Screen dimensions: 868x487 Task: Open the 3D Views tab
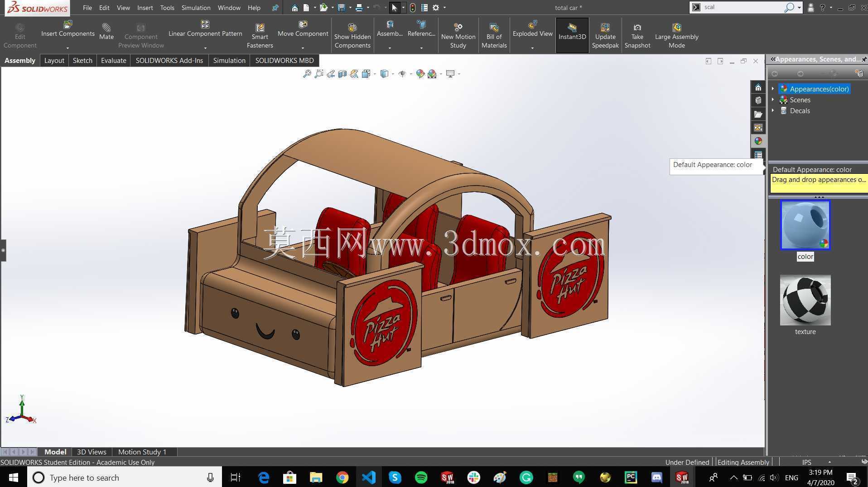[x=92, y=452]
